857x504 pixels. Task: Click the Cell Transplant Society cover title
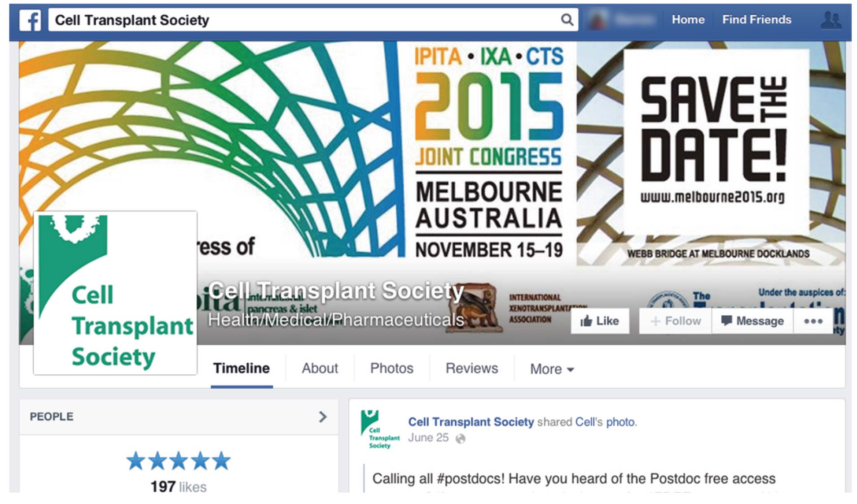tap(336, 291)
